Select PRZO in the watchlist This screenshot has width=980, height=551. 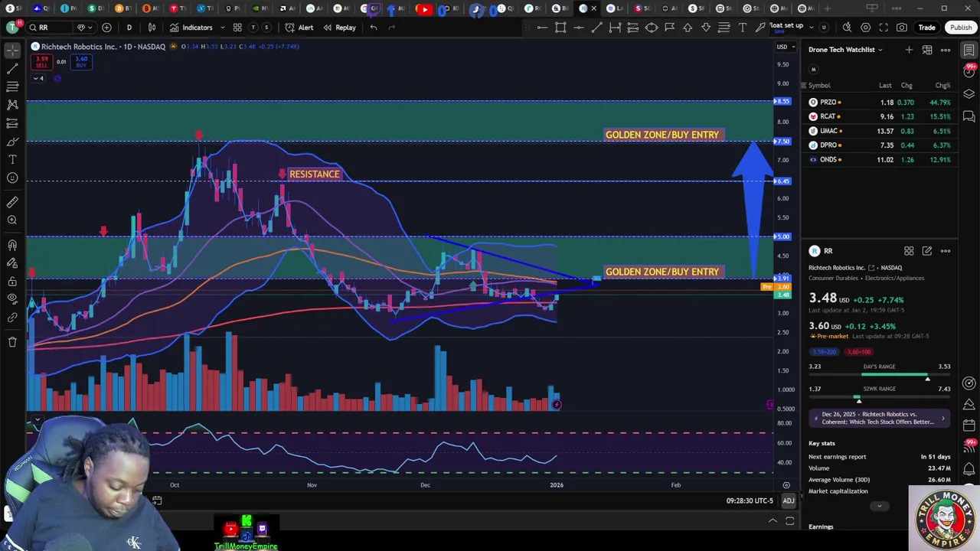tap(880, 102)
